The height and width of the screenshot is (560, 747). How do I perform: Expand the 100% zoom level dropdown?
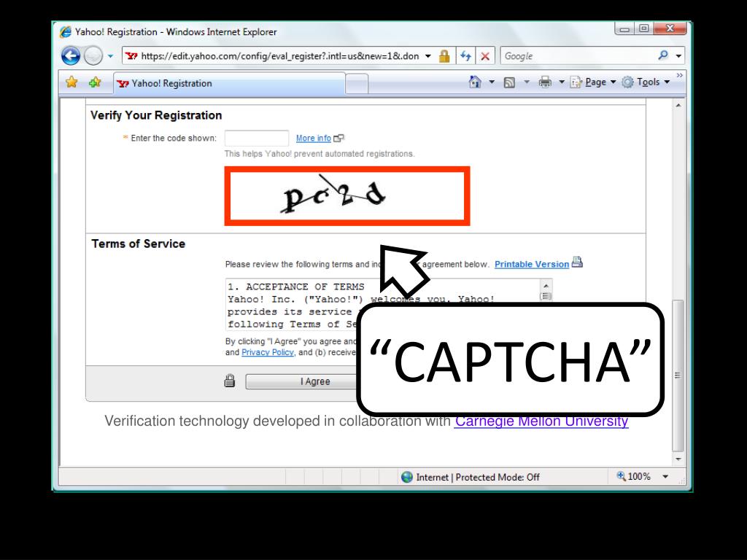665,477
